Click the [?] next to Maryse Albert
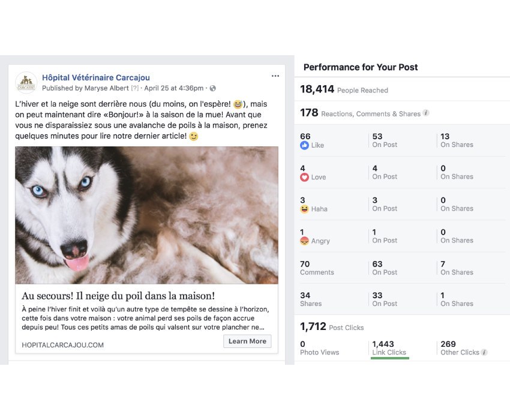The width and height of the screenshot is (510, 420). coord(134,88)
